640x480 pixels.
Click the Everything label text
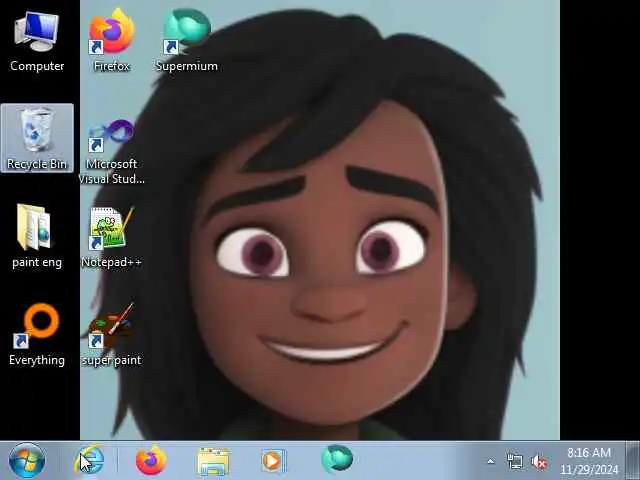point(37,360)
